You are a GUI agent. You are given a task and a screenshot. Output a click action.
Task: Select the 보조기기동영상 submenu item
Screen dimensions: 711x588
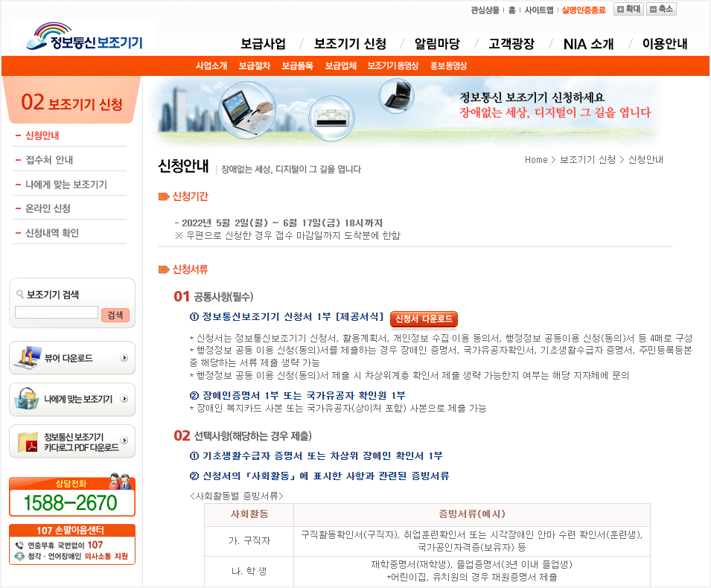pyautogui.click(x=392, y=65)
